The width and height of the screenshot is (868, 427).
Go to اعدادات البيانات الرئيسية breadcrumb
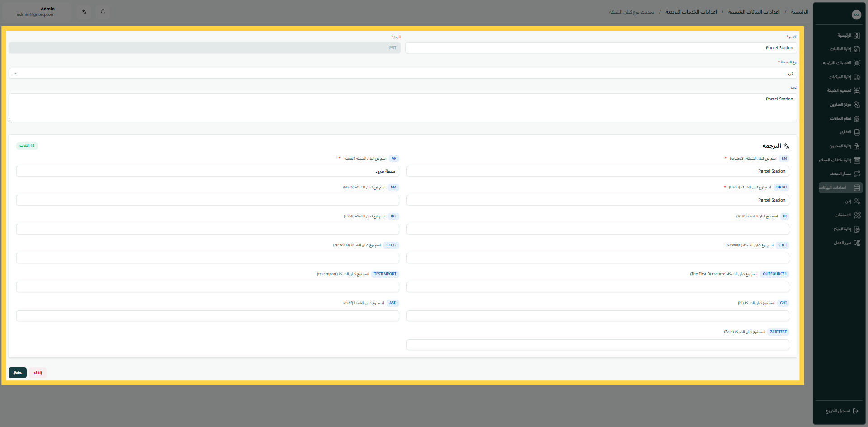(x=754, y=12)
